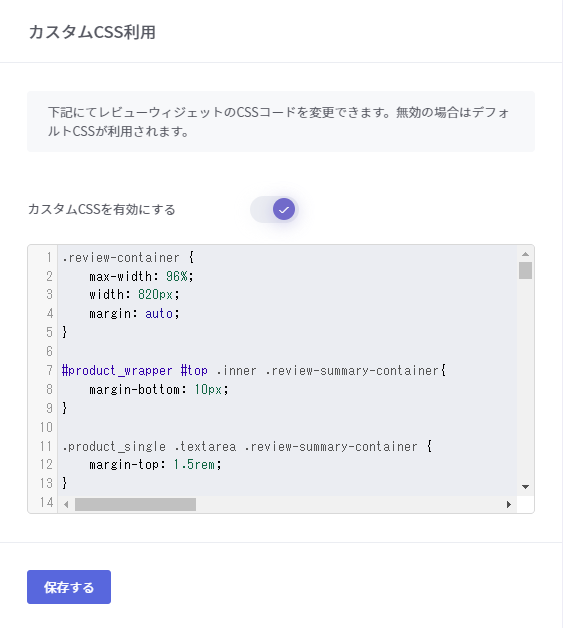Screen dimensions: 563x628
Task: Click the value auto on line 4
Action: coord(159,314)
